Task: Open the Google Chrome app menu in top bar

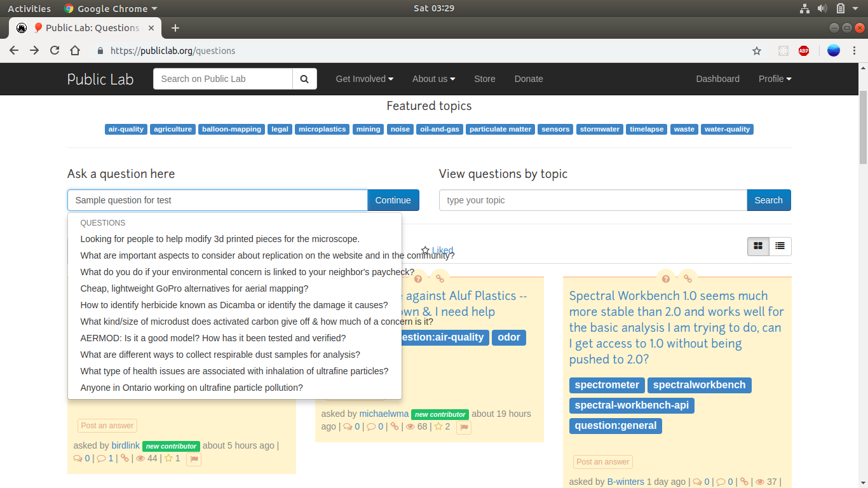Action: [111, 8]
